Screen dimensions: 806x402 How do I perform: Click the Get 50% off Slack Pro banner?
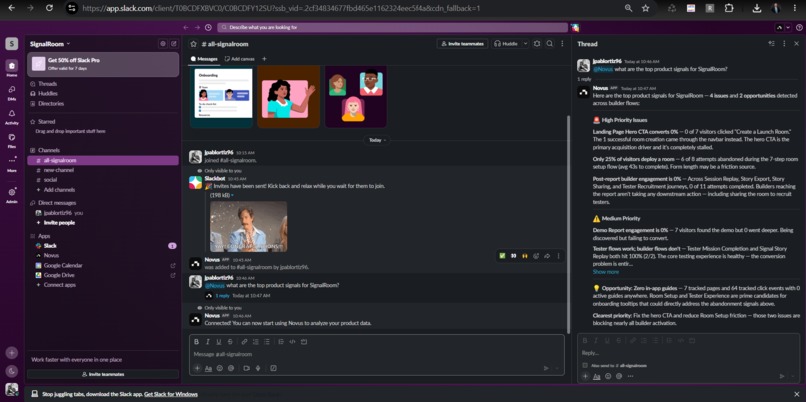tap(103, 64)
